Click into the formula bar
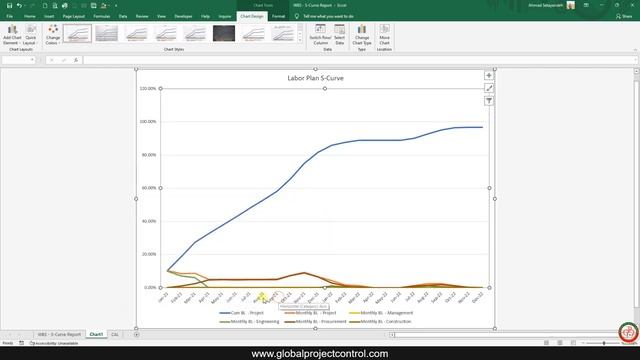The width and height of the screenshot is (640, 360). [x=359, y=60]
